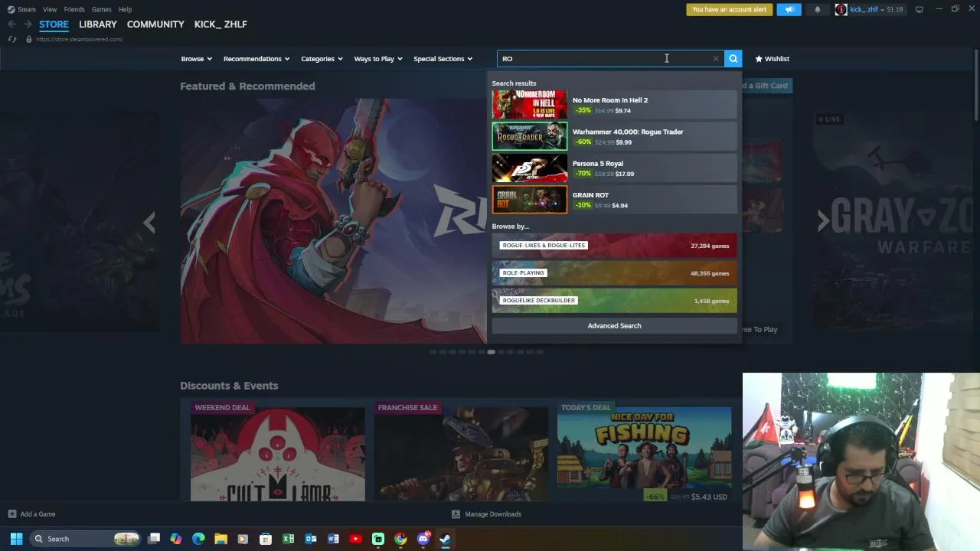Click the store search magnifier button
980x551 pixels.
(733, 58)
